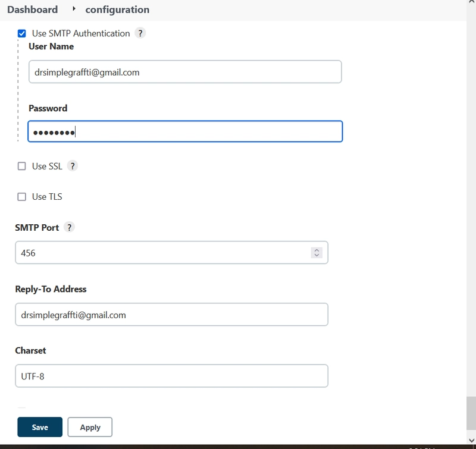Click the page vertical scrollbar thumb
476x449 pixels.
471,413
